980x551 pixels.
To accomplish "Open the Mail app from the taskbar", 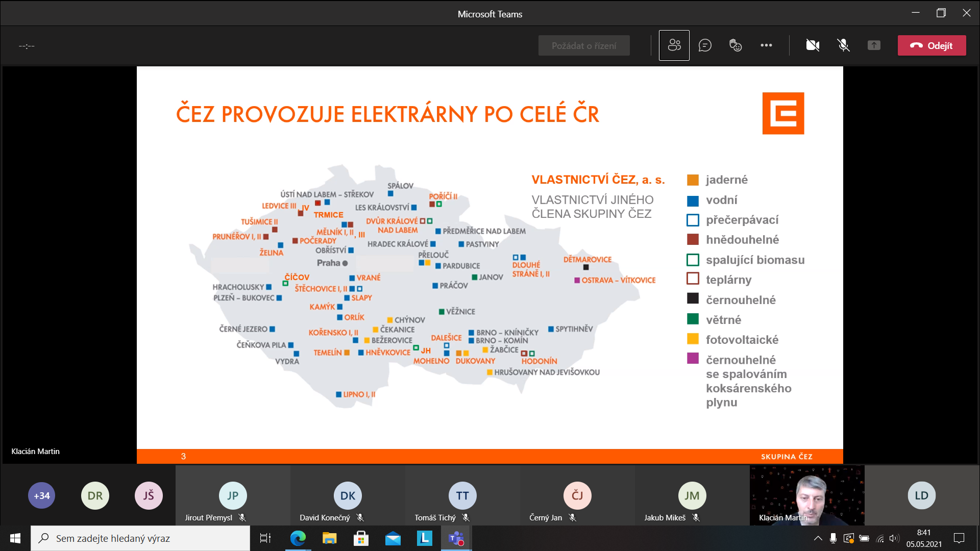I will [x=393, y=538].
